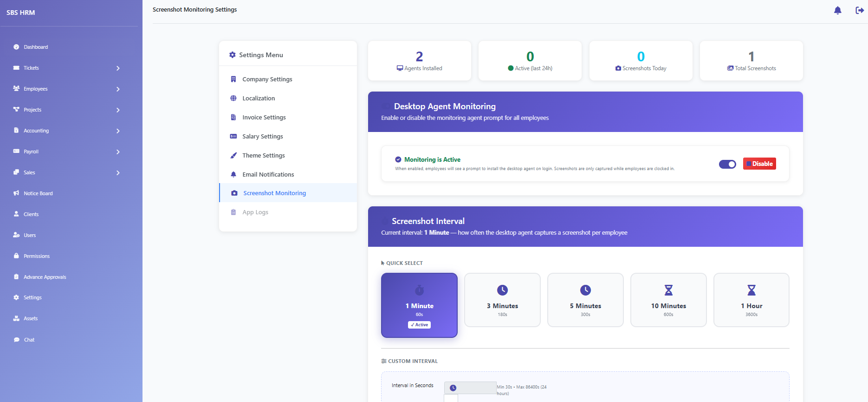Click the Clients person icon
Screen dimensions: 868x402
click(x=16, y=214)
